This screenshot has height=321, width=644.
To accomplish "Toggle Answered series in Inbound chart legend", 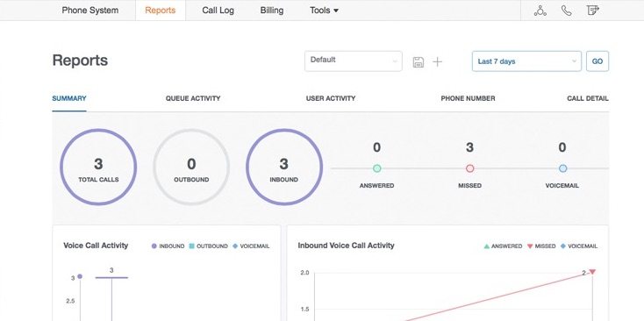I will (x=503, y=246).
